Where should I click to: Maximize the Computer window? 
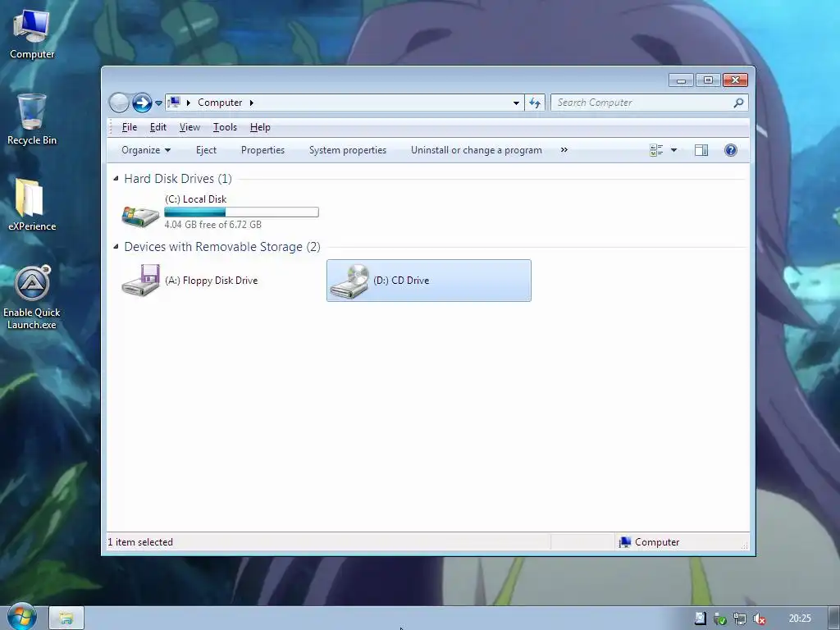708,80
